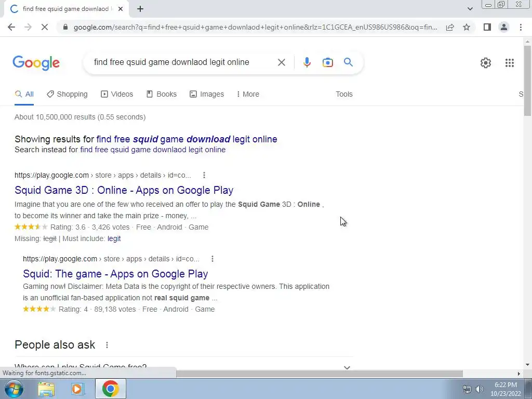Open Google settings gear
532x399 pixels.
click(486, 63)
